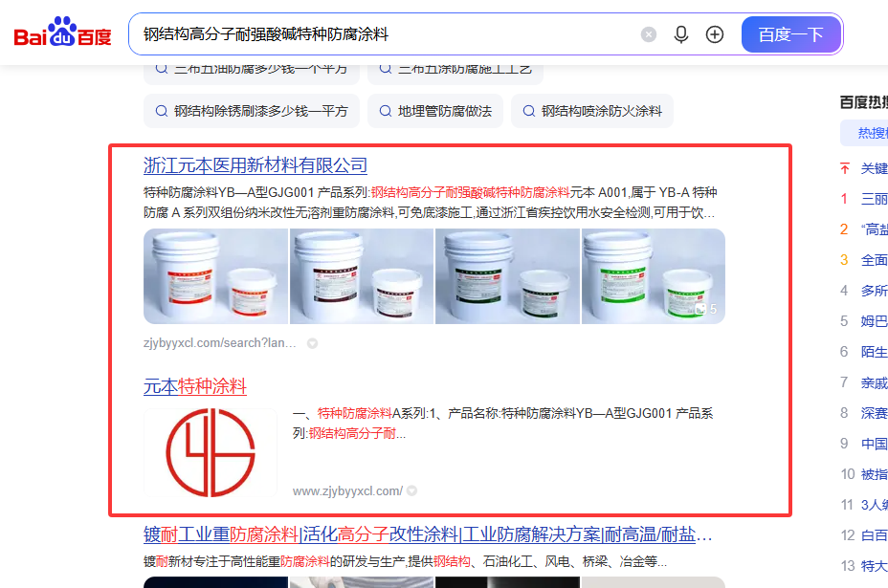Open hot search item number 11 3人
Image resolution: width=888 pixels, height=588 pixels.
pos(874,505)
